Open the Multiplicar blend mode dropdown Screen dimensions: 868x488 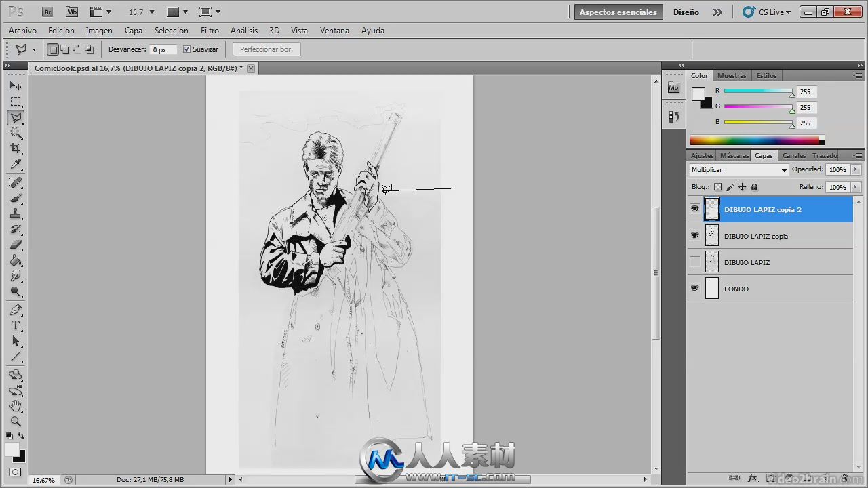pyautogui.click(x=738, y=170)
